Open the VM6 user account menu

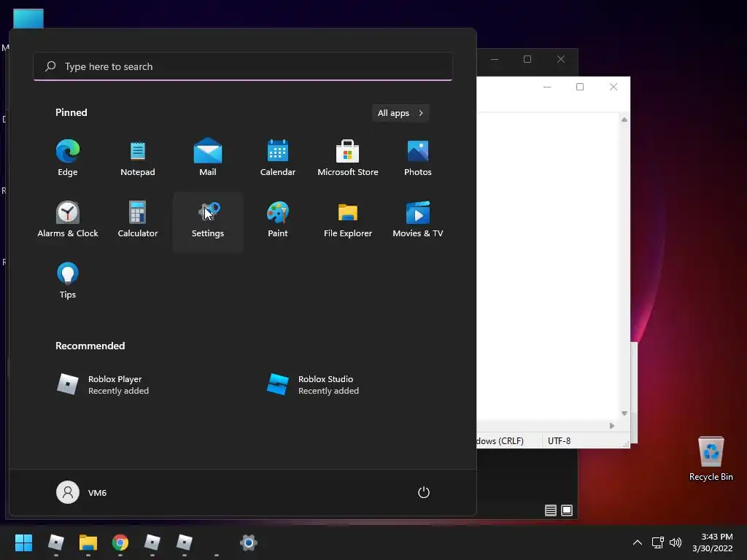pyautogui.click(x=82, y=492)
